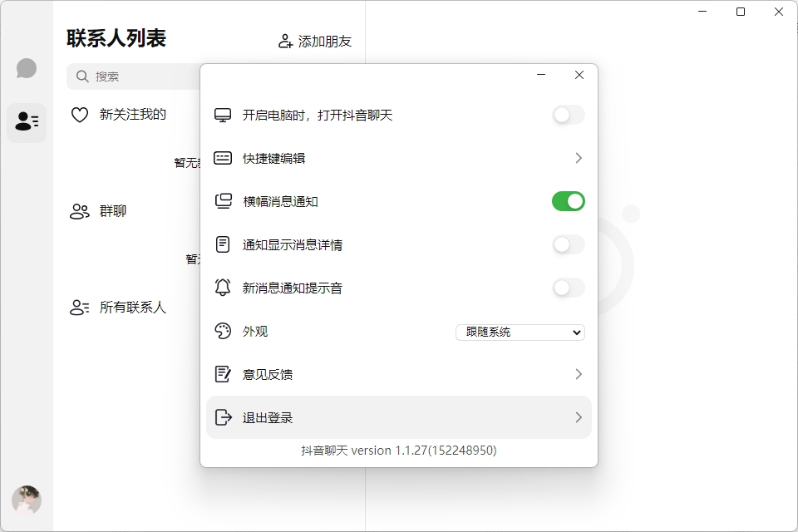Image resolution: width=798 pixels, height=532 pixels.
Task: Close the settings dialog
Action: (x=579, y=75)
